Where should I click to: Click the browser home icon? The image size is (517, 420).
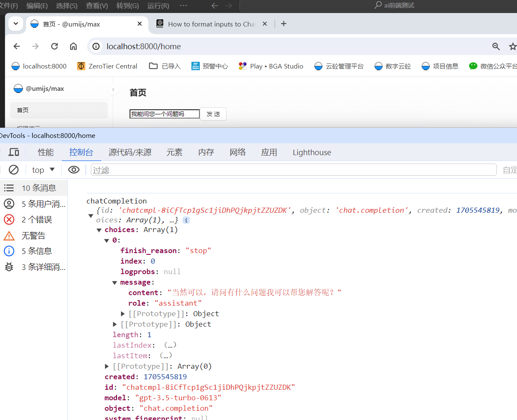click(73, 46)
